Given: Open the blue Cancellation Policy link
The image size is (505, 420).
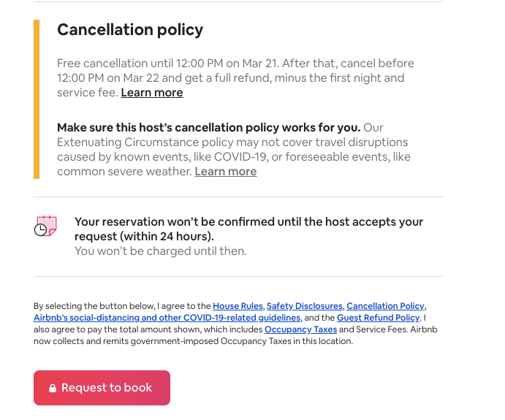Looking at the screenshot, I should (385, 306).
